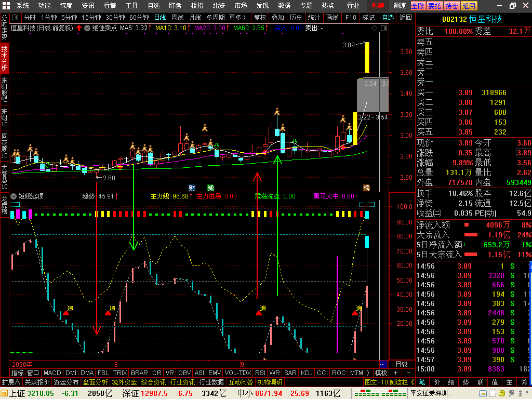Click the 全撤 cancel-all button
Image resolution: width=532 pixels, height=399 pixels.
(418, 6)
